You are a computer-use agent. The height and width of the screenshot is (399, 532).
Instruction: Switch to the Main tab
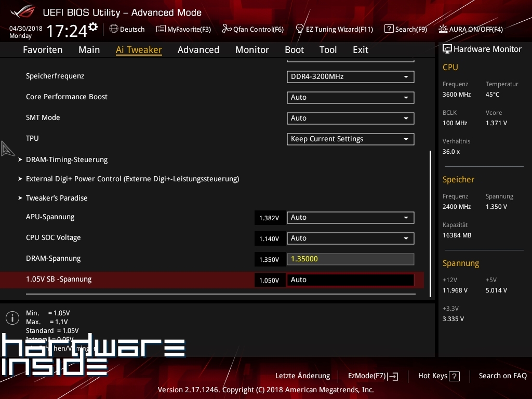[89, 50]
